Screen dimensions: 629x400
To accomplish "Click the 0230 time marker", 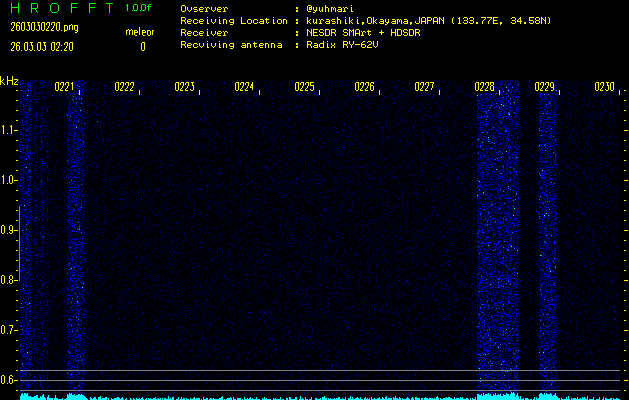I will (x=604, y=87).
